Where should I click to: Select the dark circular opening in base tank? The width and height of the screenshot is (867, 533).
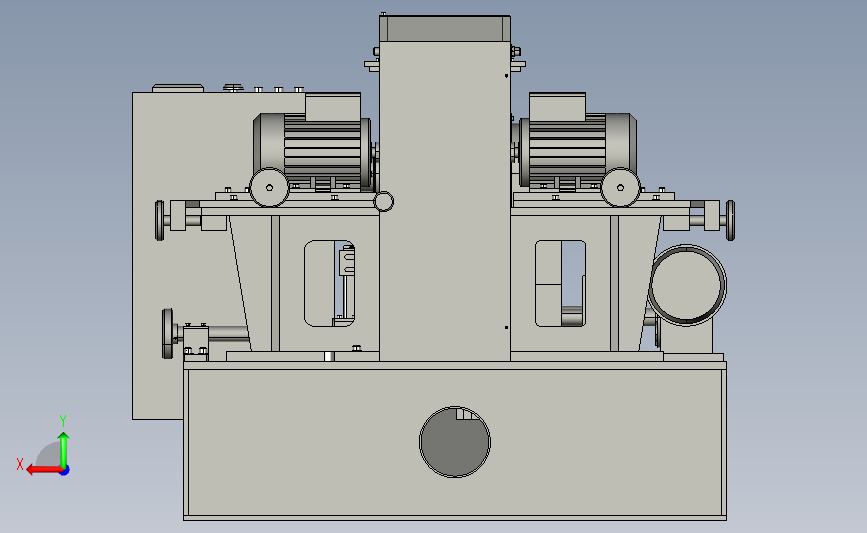coord(455,442)
